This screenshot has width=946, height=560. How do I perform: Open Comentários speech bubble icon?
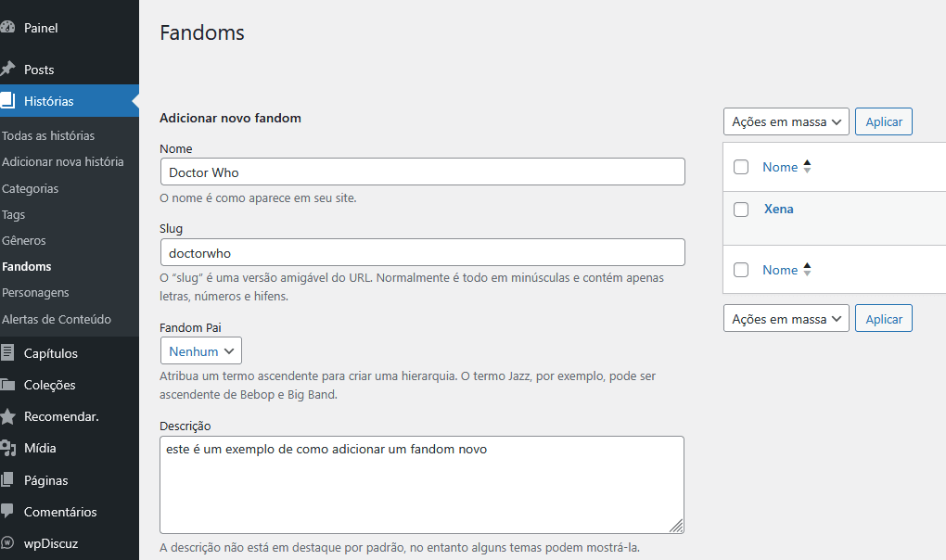point(7,511)
